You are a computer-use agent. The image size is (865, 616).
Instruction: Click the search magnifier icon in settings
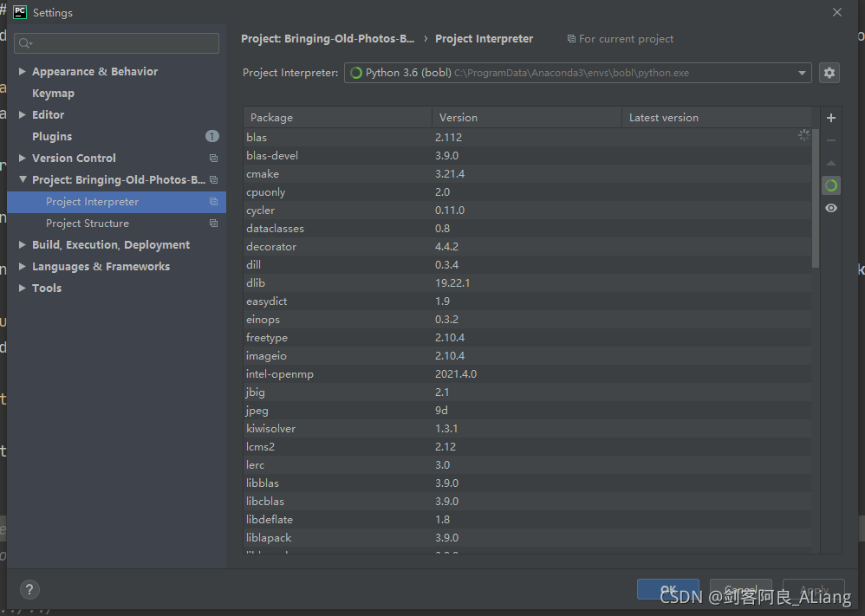pos(23,43)
